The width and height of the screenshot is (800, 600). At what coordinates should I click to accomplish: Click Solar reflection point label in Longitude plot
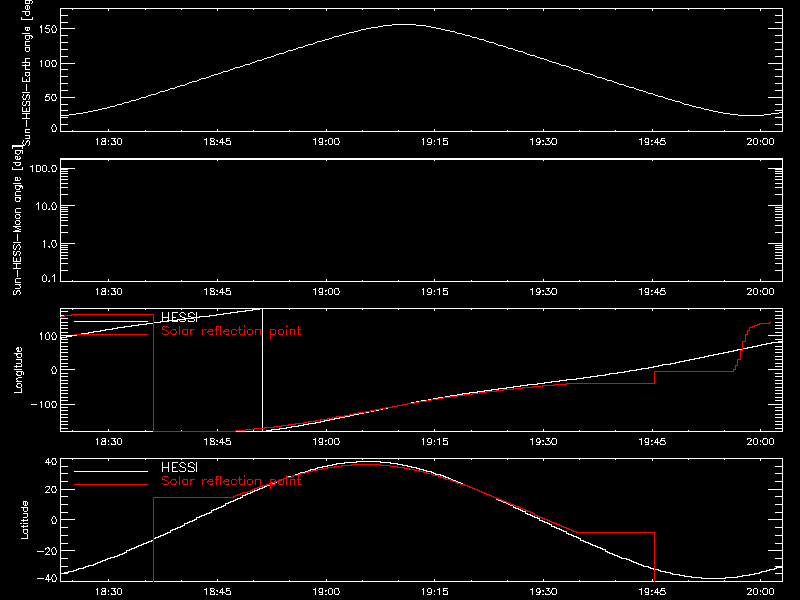[x=231, y=331]
